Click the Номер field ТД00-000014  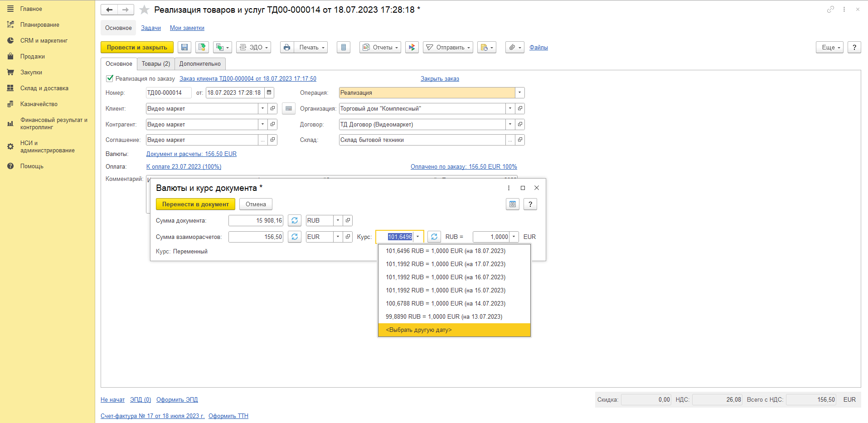click(169, 92)
